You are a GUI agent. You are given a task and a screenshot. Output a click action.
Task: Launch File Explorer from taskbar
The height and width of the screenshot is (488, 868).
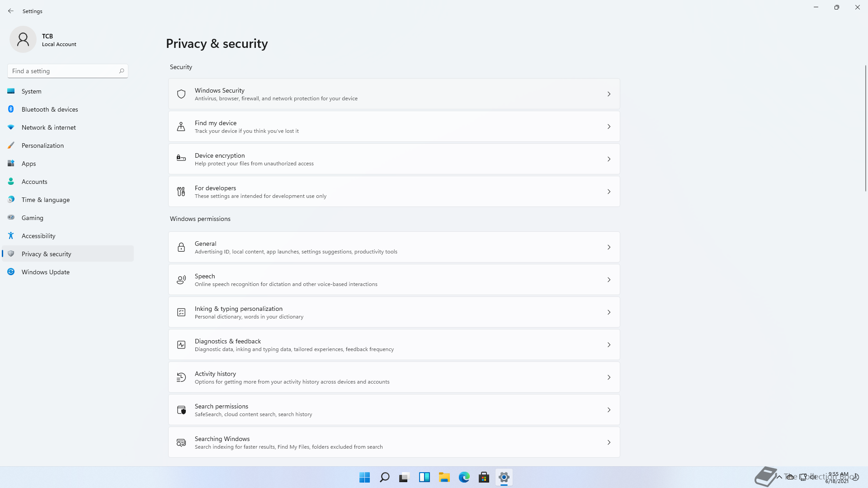(444, 477)
